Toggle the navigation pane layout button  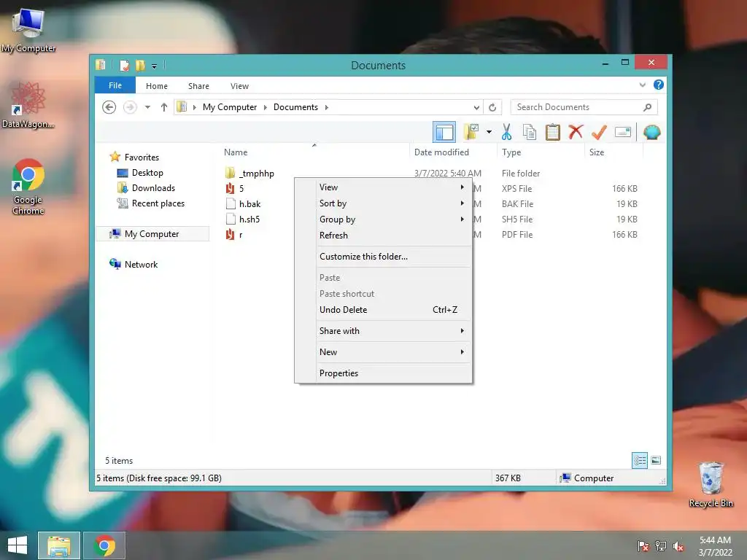click(444, 132)
